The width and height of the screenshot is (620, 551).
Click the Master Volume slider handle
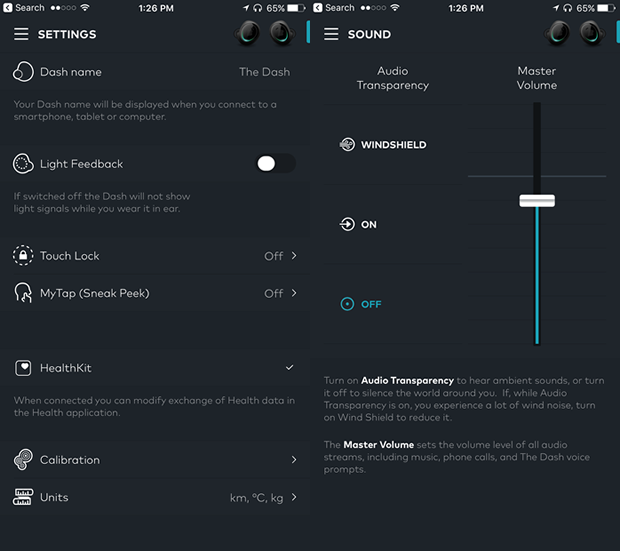[x=537, y=201]
